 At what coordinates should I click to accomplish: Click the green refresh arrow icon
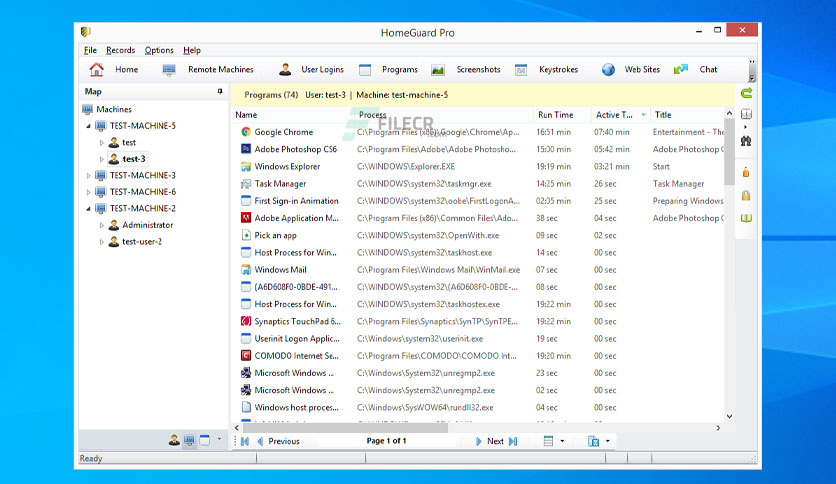point(746,93)
